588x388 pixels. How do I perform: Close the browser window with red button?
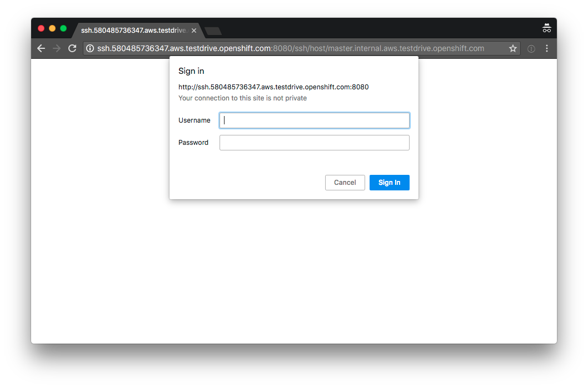[41, 28]
